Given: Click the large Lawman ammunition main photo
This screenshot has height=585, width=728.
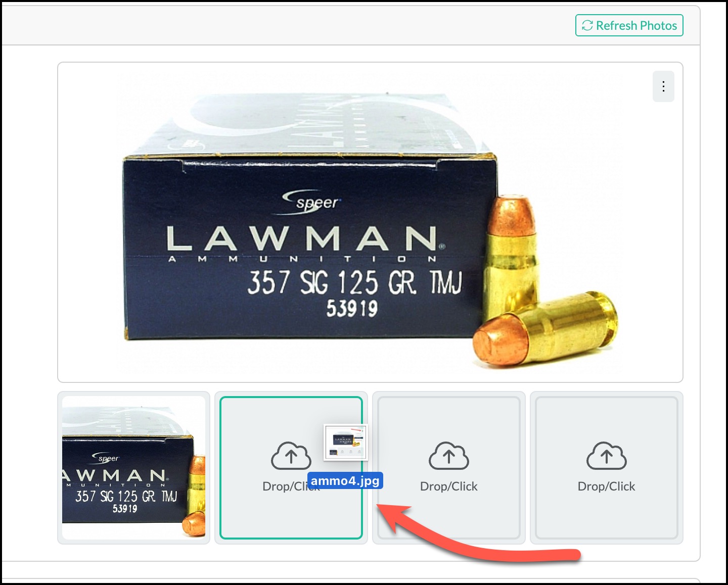Looking at the screenshot, I should point(370,222).
